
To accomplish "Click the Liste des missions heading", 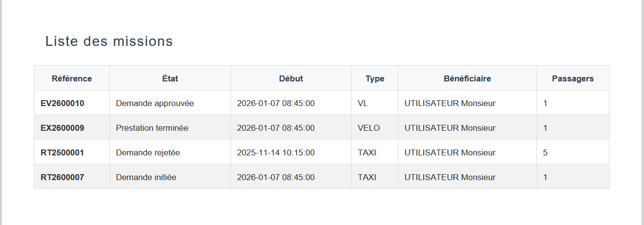I will coord(109,41).
